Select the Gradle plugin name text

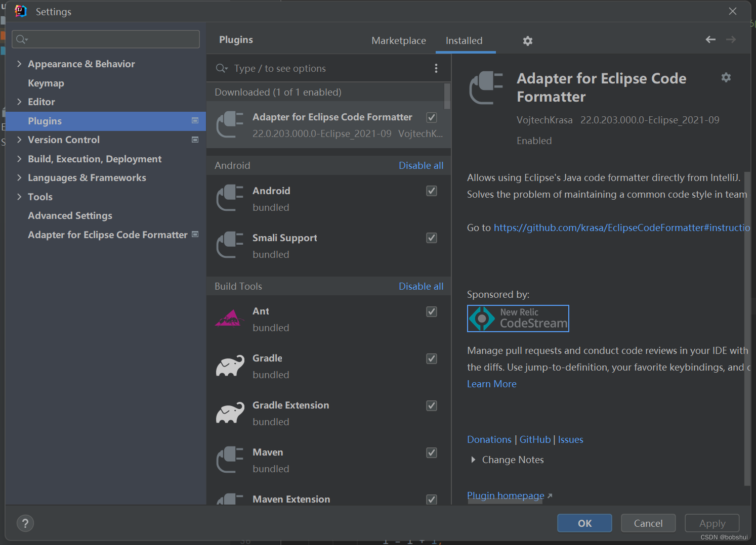pyautogui.click(x=268, y=358)
